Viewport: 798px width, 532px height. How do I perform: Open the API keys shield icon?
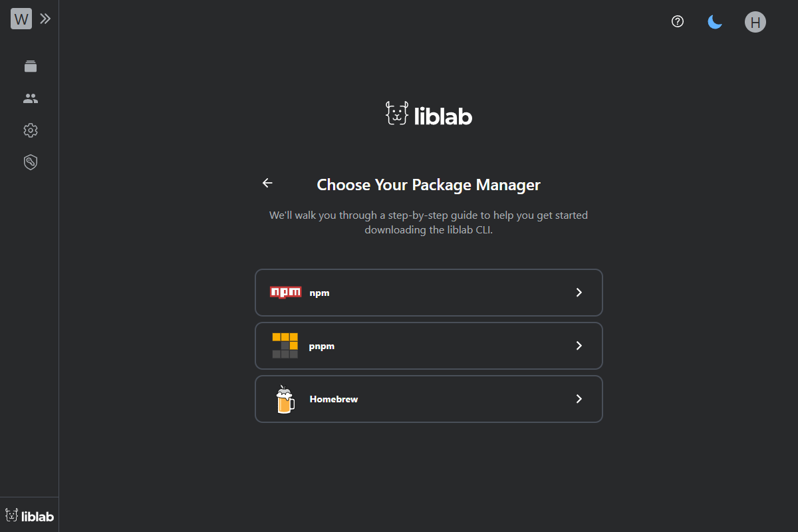(x=30, y=162)
